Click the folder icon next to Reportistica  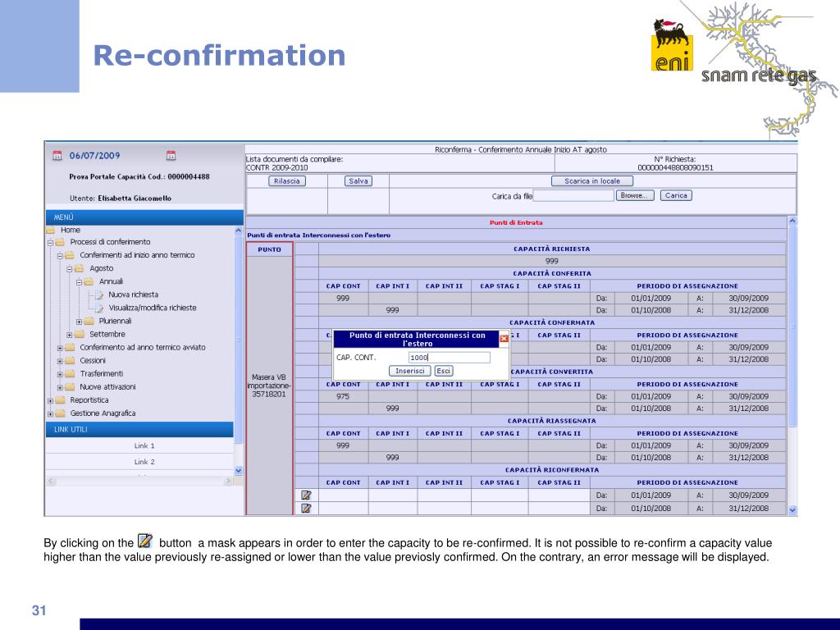(x=61, y=400)
